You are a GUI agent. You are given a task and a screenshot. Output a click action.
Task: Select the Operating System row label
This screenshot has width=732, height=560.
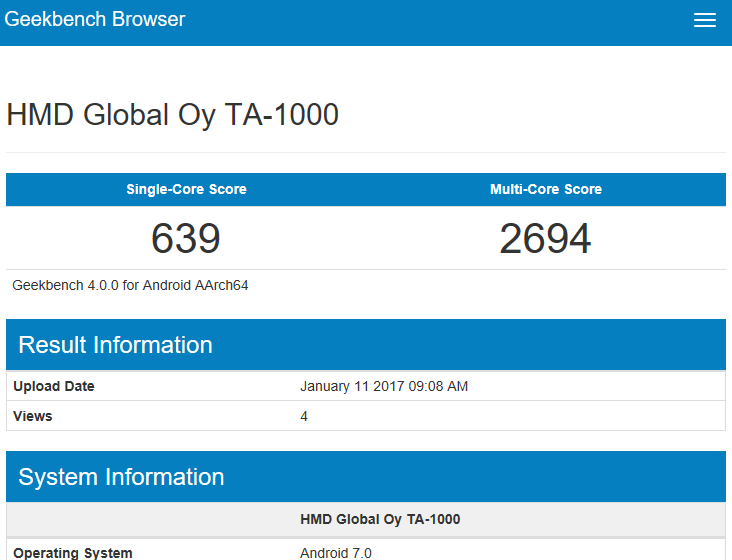point(72,552)
